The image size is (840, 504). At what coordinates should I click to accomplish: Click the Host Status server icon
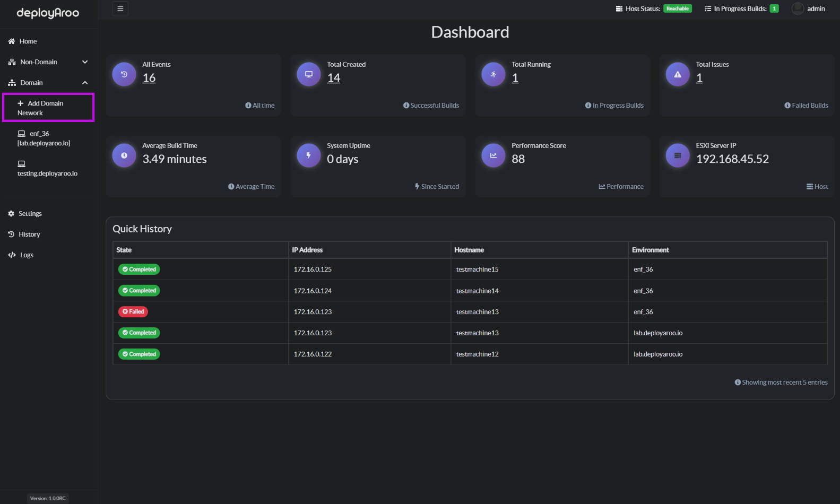tap(619, 8)
